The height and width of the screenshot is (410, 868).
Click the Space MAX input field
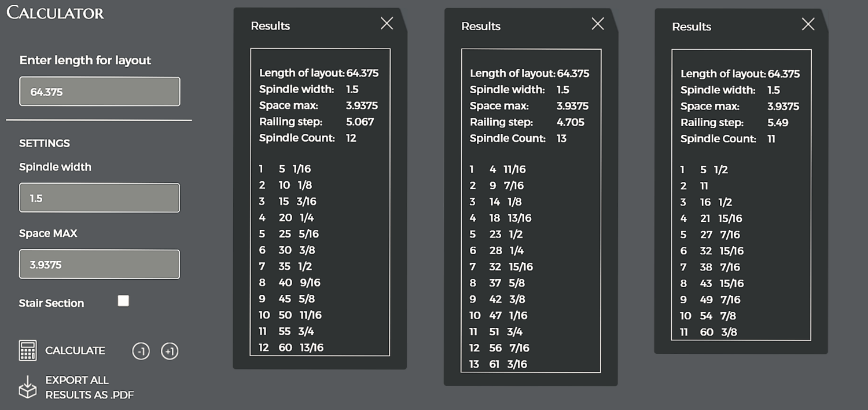[x=100, y=265]
